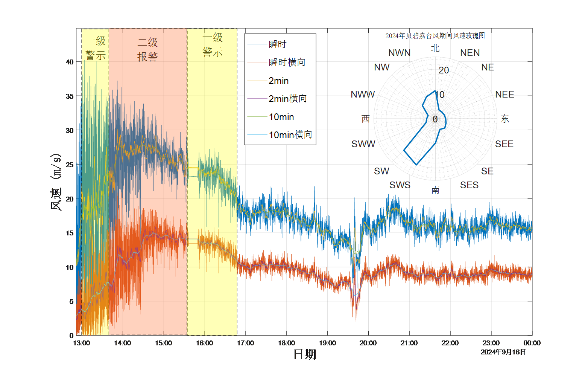This screenshot has height=377, width=588.
Task: Click the 北 direction label on wind rose
Action: 435,48
